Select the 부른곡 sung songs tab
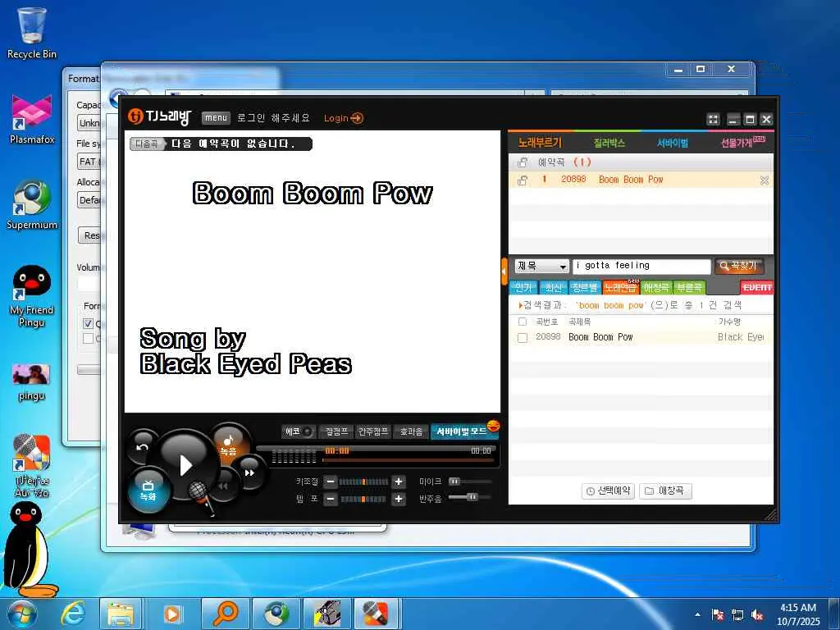 [689, 288]
